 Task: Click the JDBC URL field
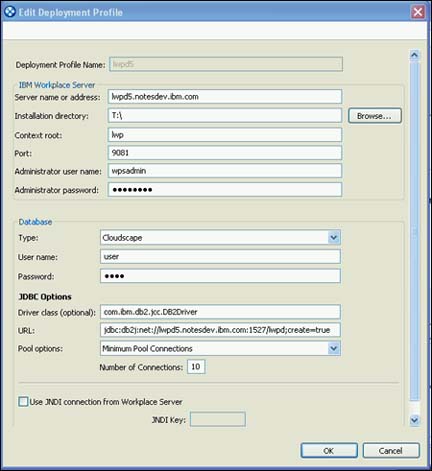click(220, 330)
